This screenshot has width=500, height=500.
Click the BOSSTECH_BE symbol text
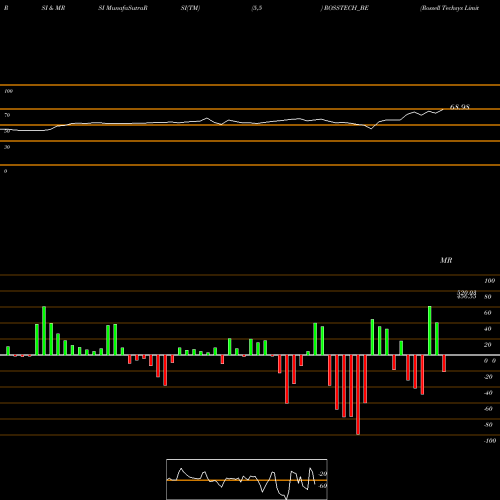point(346,8)
